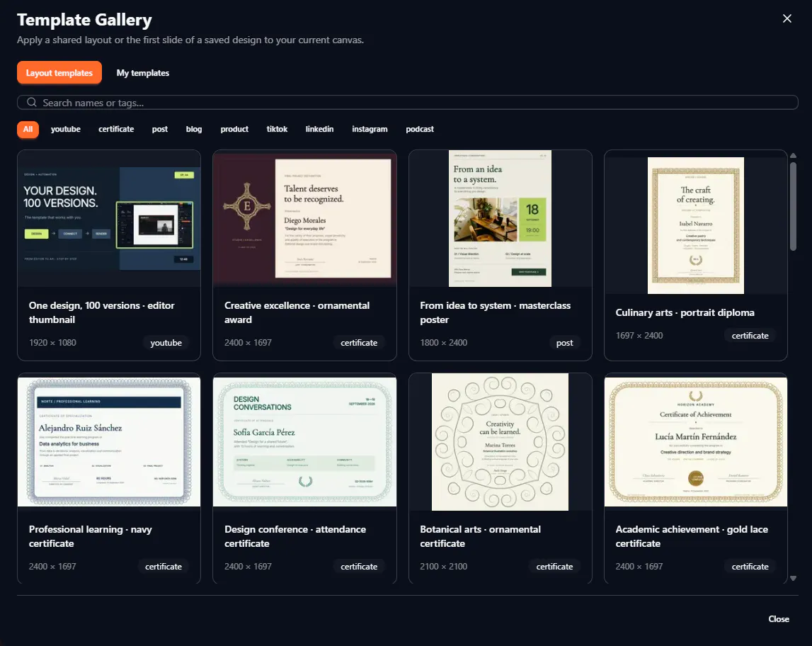Viewport: 812px width, 646px height.
Task: Filter templates by youtube tag
Action: [x=66, y=129]
